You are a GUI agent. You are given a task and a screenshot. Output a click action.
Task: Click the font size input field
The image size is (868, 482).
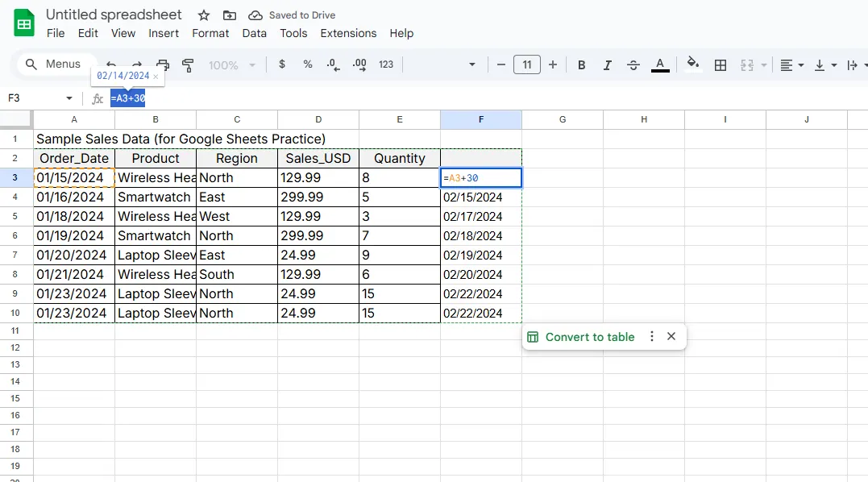[x=526, y=64]
